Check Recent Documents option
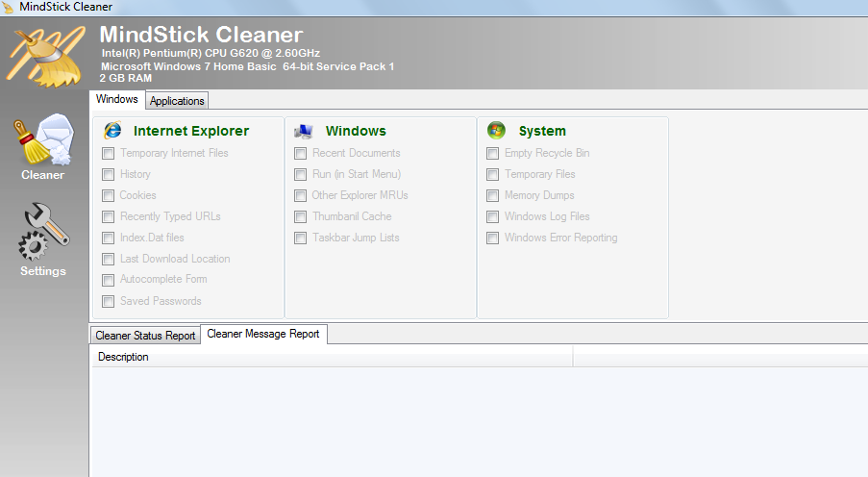Image resolution: width=868 pixels, height=477 pixels. 300,154
